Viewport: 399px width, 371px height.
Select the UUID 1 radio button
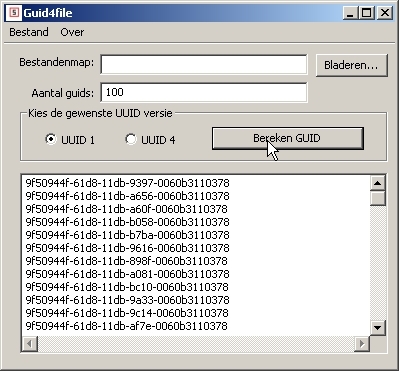(70, 139)
